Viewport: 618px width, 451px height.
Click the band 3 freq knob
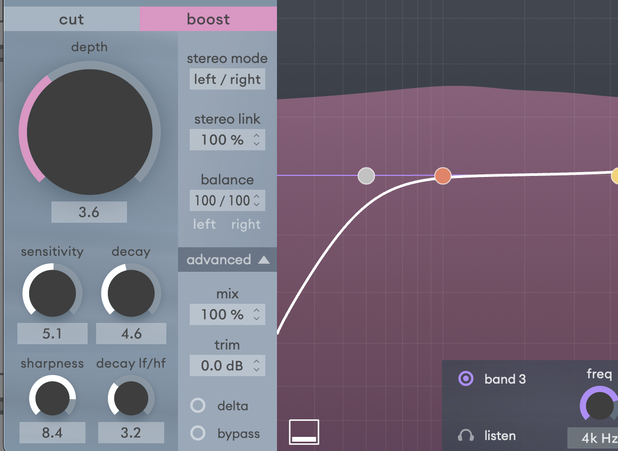599,405
